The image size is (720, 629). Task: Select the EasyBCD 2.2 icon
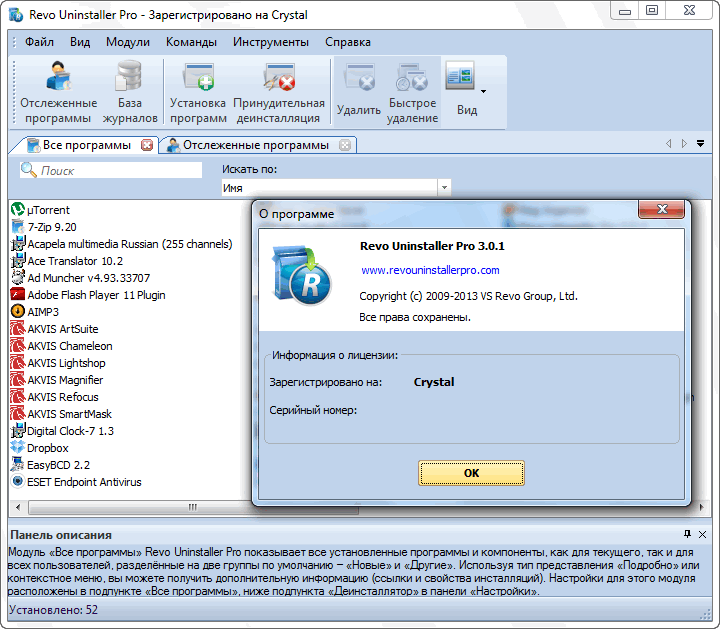[17, 464]
